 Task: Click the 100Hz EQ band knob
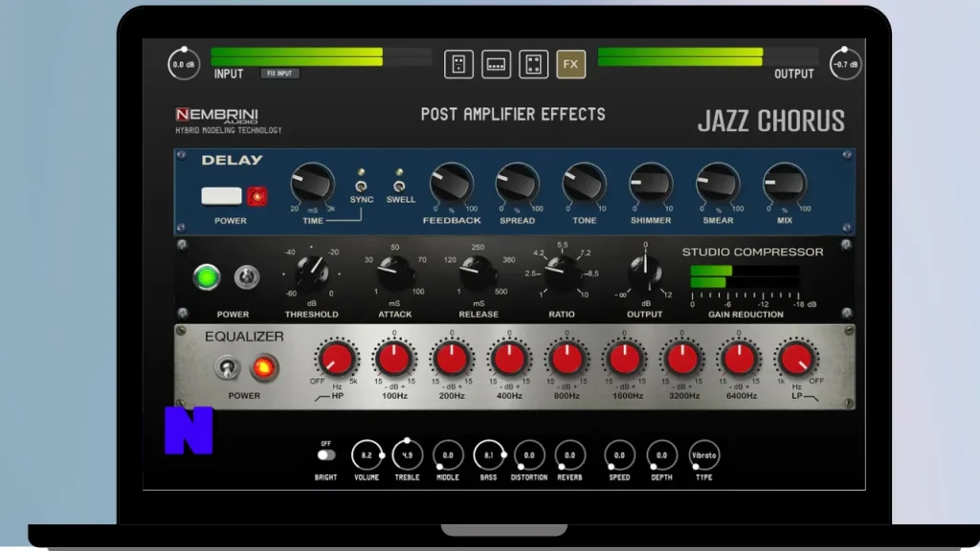coord(394,360)
